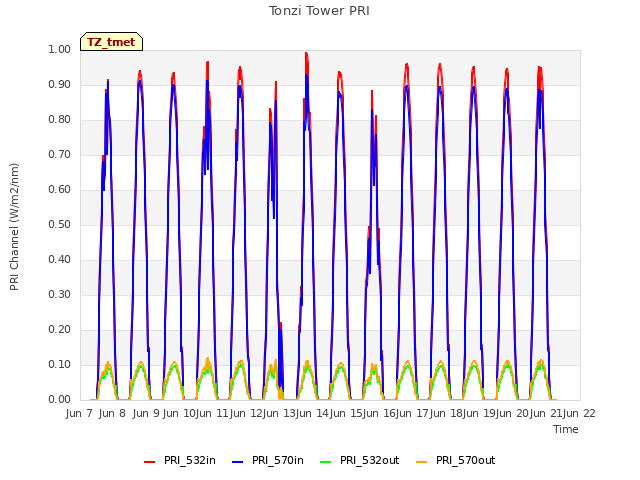
Task: Click the 1.00 y-axis tick label
Action: (x=60, y=49)
